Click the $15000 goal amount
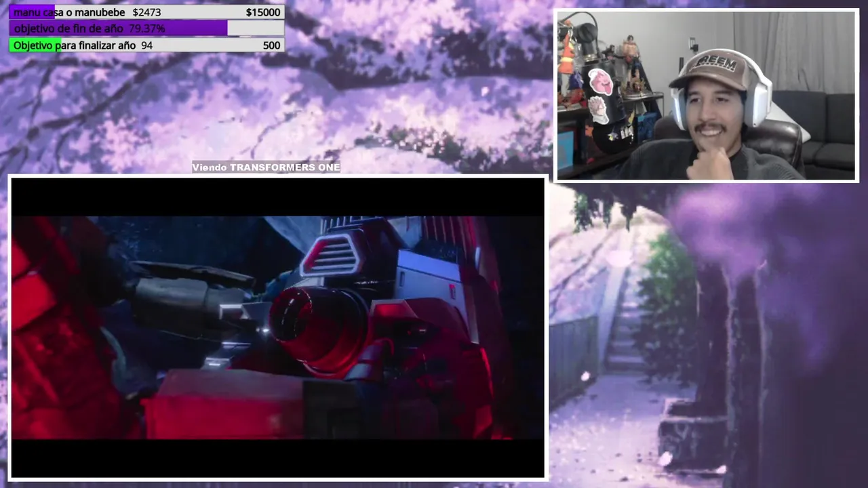The width and height of the screenshot is (868, 488). (x=263, y=12)
